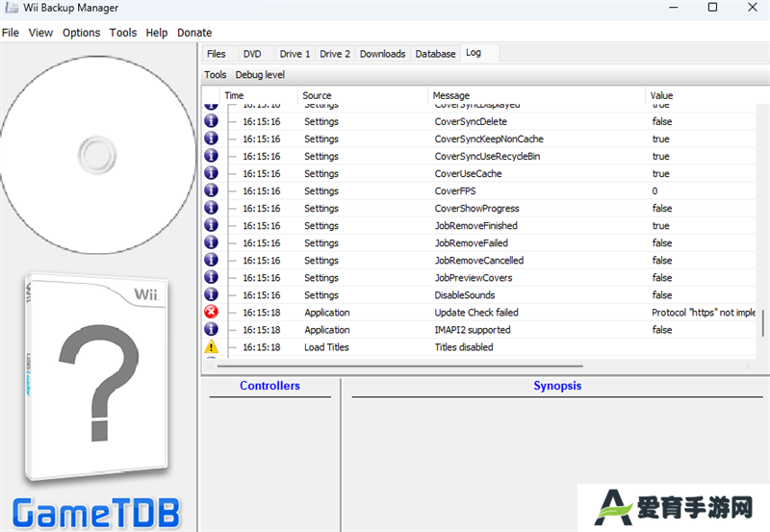Switch to the Drive 2 tab
This screenshot has height=532, width=770.
click(x=335, y=54)
